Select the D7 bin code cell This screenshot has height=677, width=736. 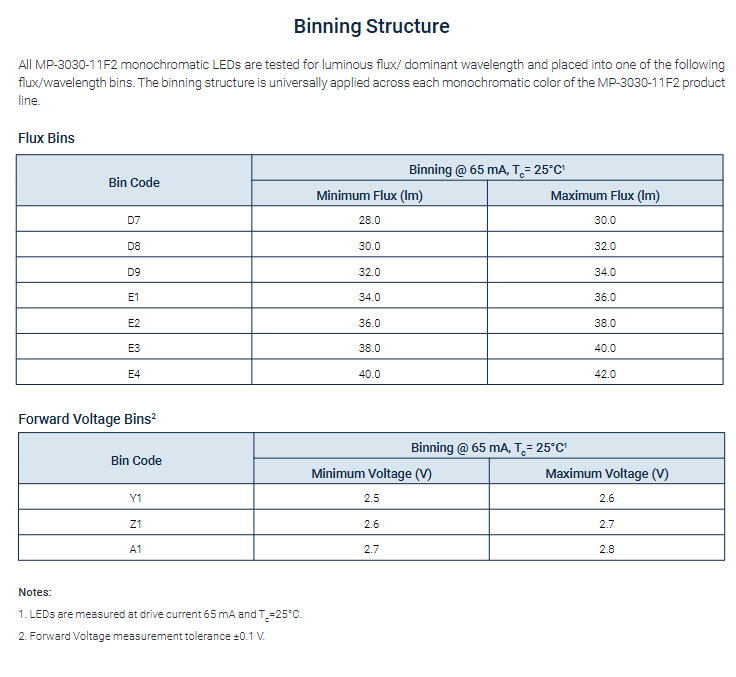pyautogui.click(x=134, y=220)
